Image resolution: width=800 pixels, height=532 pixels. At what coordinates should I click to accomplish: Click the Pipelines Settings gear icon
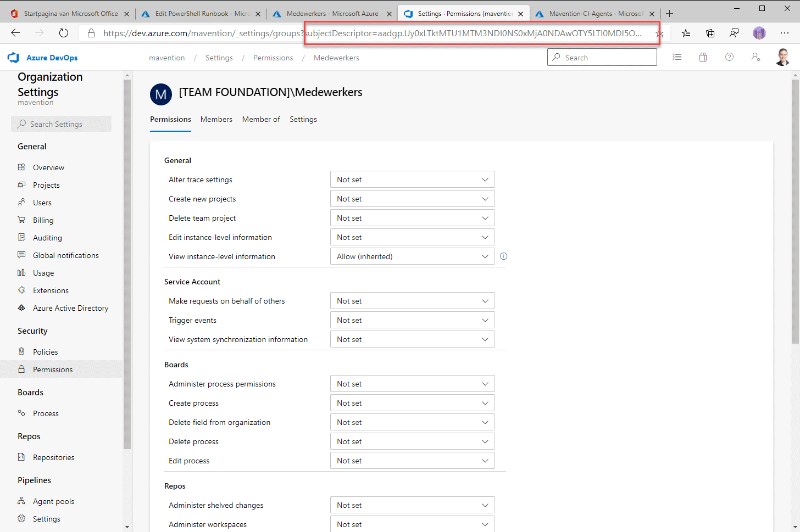pos(21,518)
